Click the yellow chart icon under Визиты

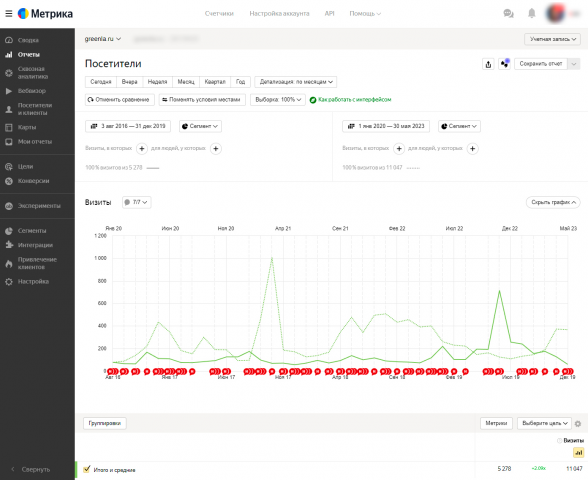(x=578, y=453)
